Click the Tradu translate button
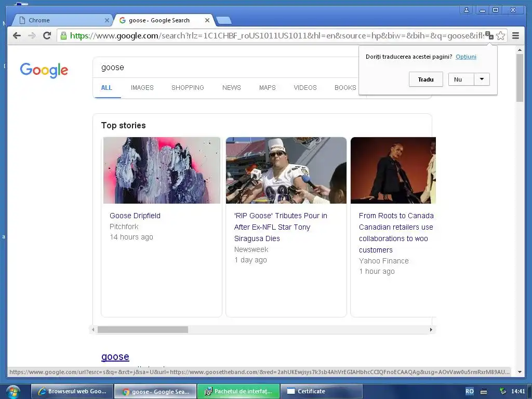 coord(426,79)
